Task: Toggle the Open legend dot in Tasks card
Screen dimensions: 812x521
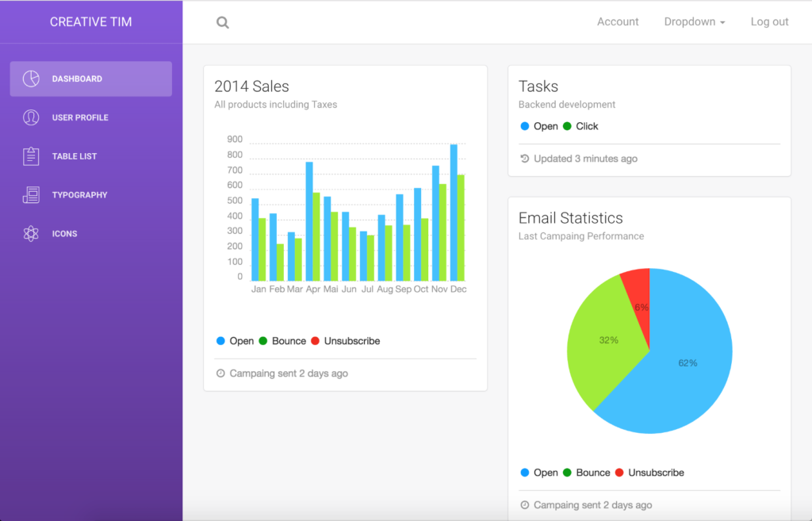Action: (x=524, y=126)
